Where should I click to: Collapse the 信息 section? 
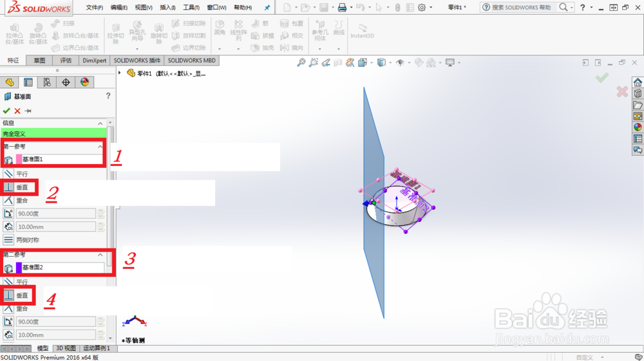100,124
